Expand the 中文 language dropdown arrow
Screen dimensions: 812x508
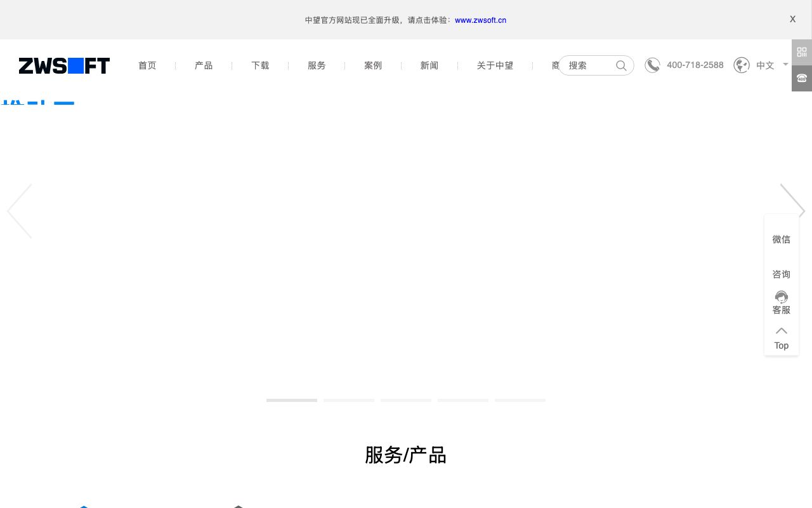[x=785, y=65]
